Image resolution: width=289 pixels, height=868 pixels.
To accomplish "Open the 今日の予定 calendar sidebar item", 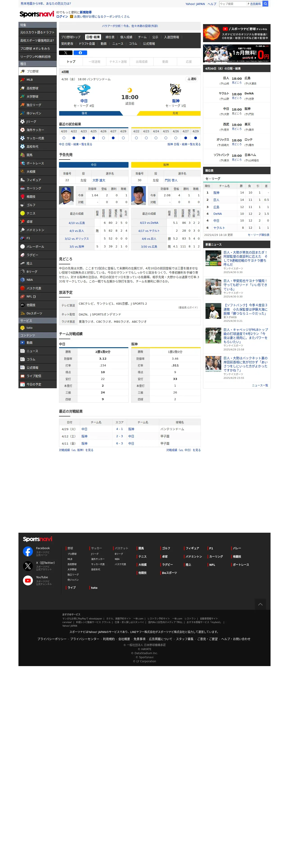I will coord(23,384).
